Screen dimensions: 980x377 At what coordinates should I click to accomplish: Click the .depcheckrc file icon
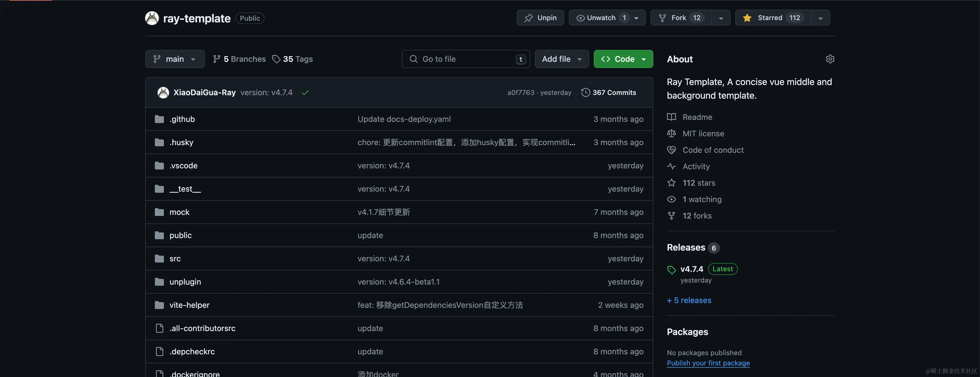click(159, 351)
